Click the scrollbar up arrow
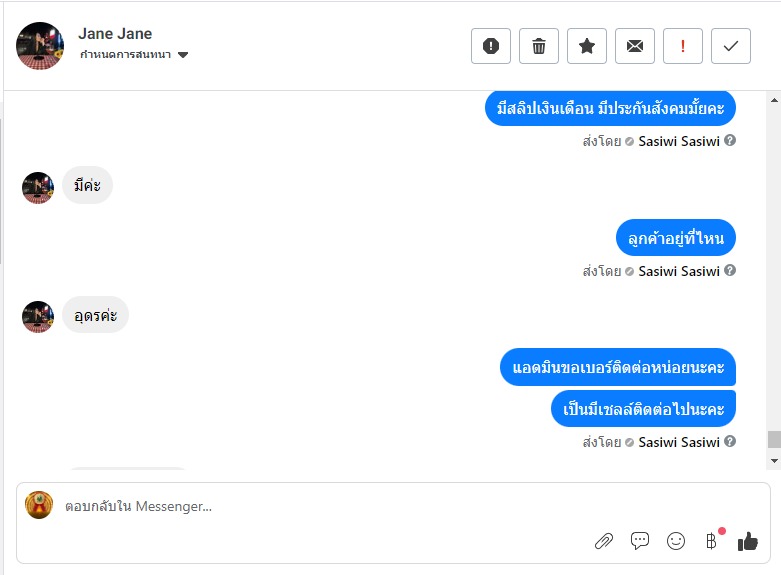 773,99
